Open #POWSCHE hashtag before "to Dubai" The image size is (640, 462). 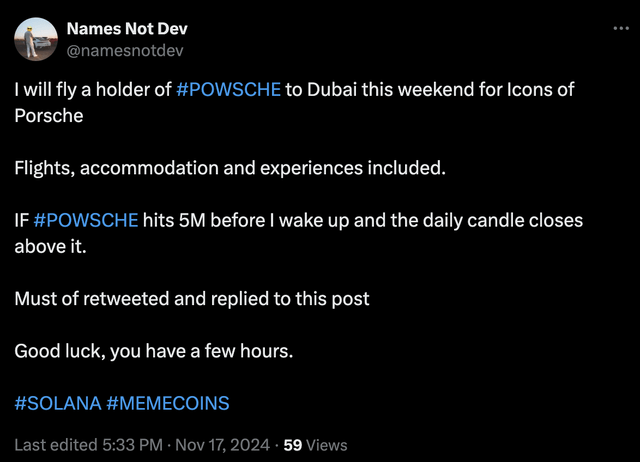pos(228,90)
